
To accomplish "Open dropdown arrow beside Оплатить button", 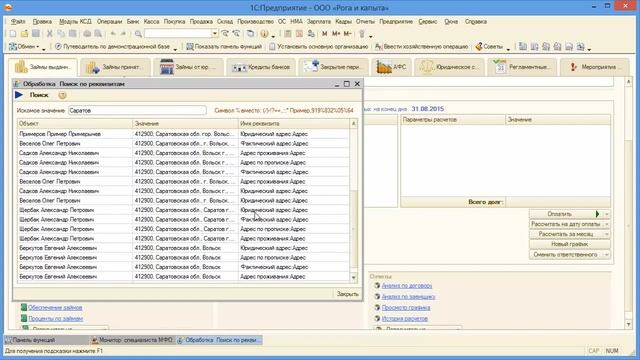I will pos(607,214).
